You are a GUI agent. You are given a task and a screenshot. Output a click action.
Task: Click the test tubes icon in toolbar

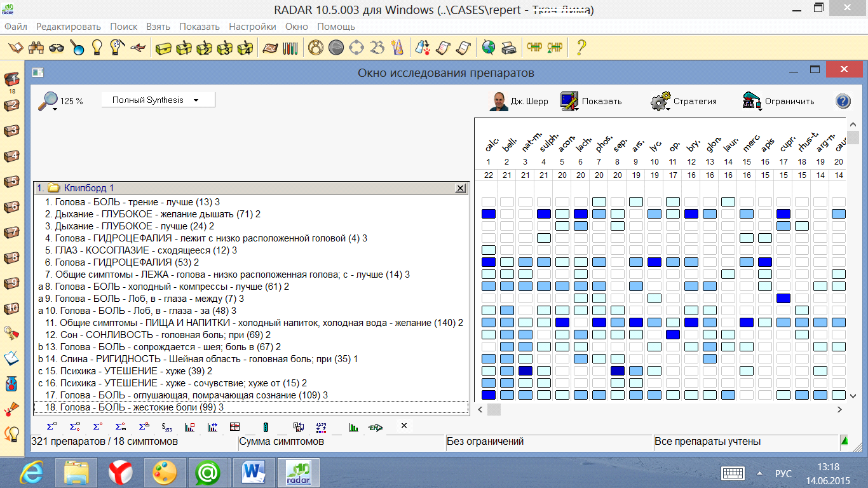290,48
